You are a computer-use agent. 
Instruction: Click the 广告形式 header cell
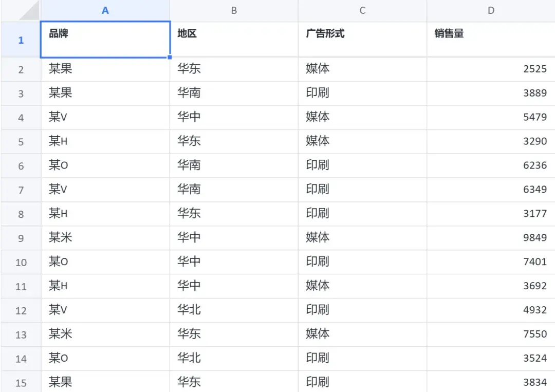(362, 40)
